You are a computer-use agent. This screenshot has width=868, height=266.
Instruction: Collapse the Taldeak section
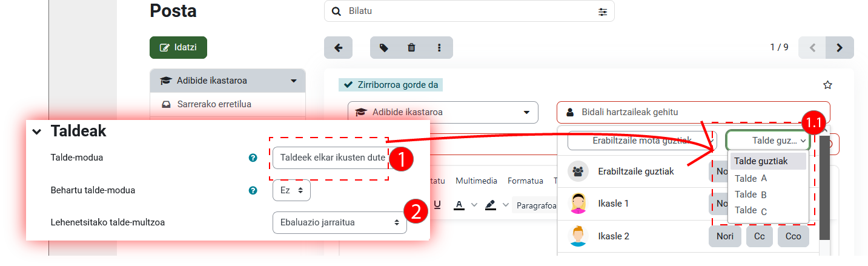[37, 131]
